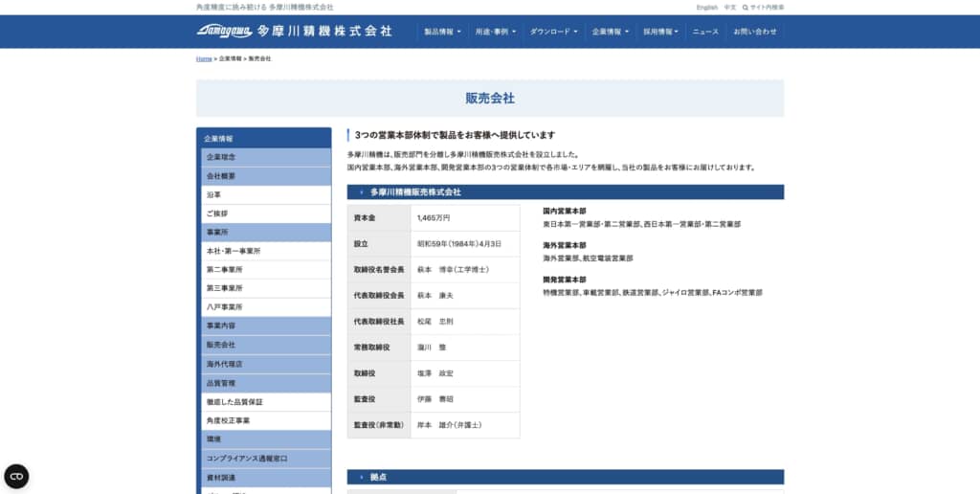The image size is (980, 494).
Task: Open the お問い合わせ menu item
Action: (755, 32)
